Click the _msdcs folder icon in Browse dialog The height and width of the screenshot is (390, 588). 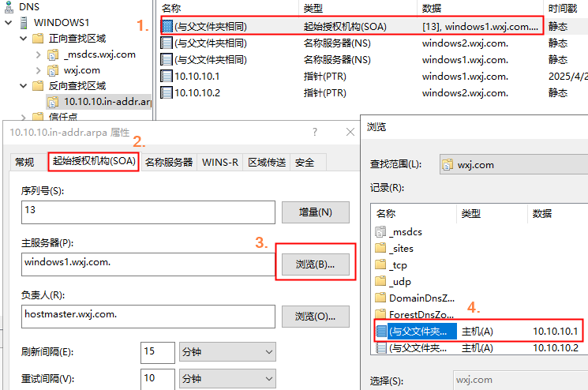[380, 232]
